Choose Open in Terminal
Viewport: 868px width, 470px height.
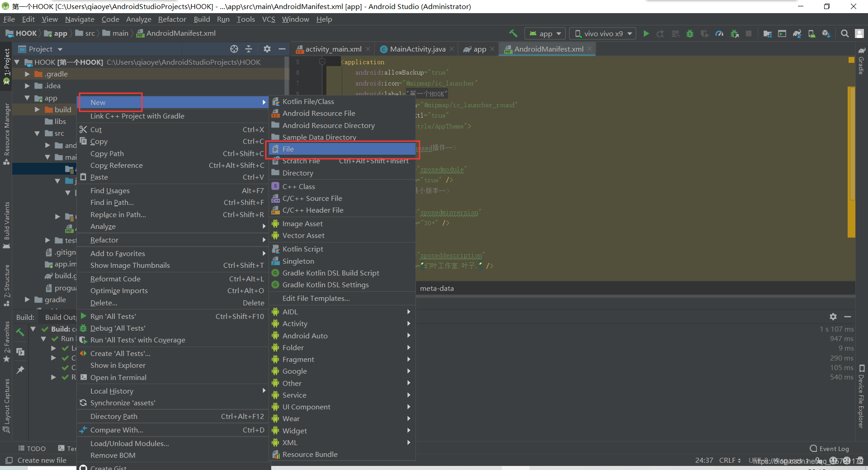(x=173, y=377)
